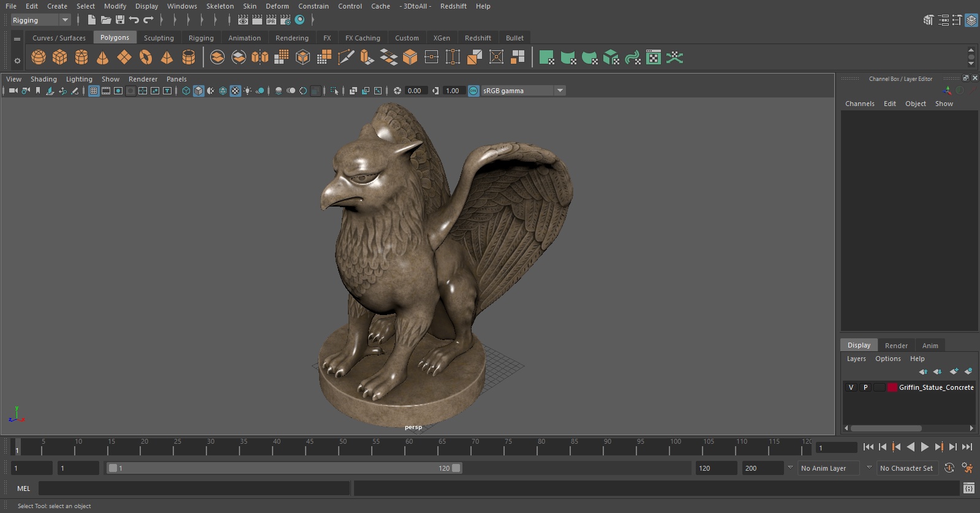Open the viewport Shading menu

pos(43,79)
